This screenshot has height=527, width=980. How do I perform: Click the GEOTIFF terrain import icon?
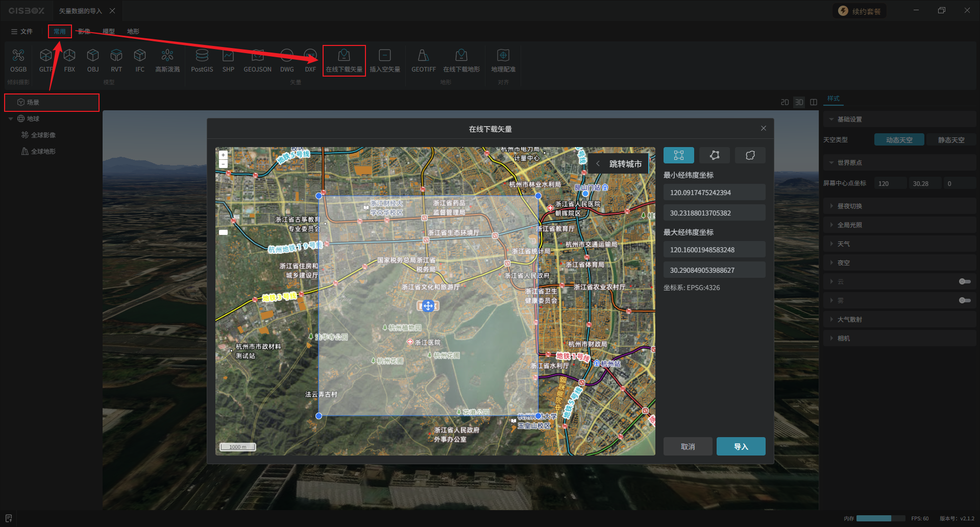pyautogui.click(x=423, y=60)
